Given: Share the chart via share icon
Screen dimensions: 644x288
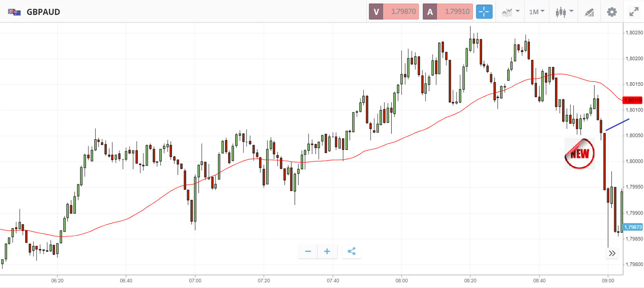Looking at the screenshot, I should (x=352, y=251).
